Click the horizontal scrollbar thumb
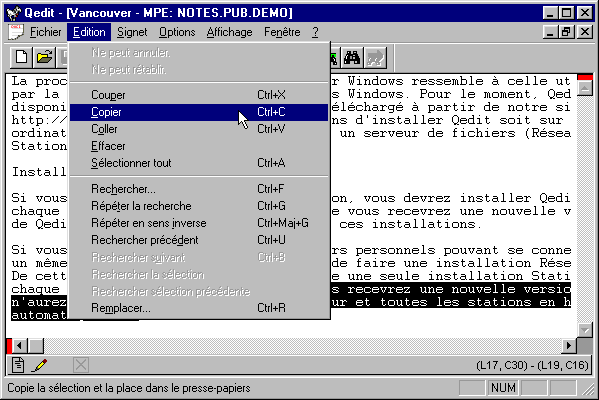 36,346
